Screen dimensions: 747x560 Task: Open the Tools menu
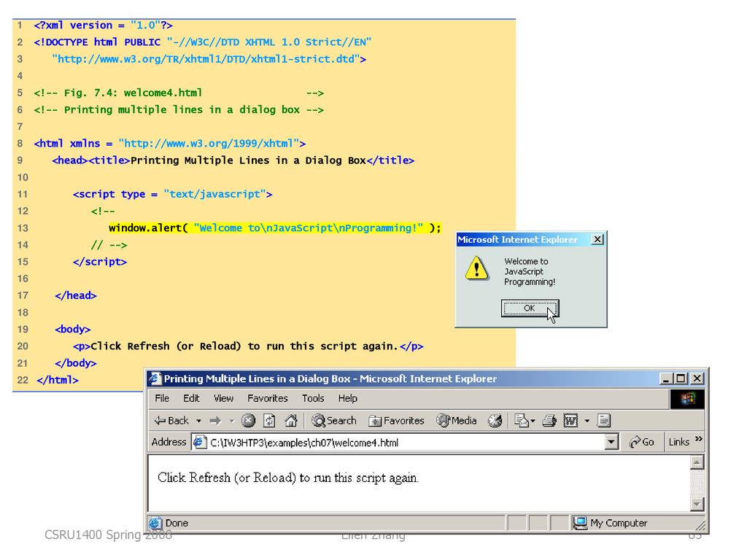[313, 398]
